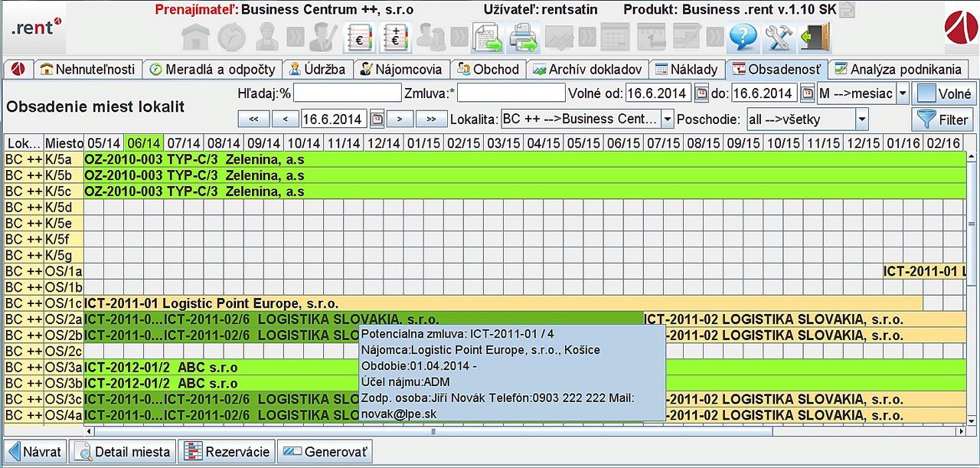Click the Návrat button
Viewport: 980px width, 468px height.
tap(35, 451)
